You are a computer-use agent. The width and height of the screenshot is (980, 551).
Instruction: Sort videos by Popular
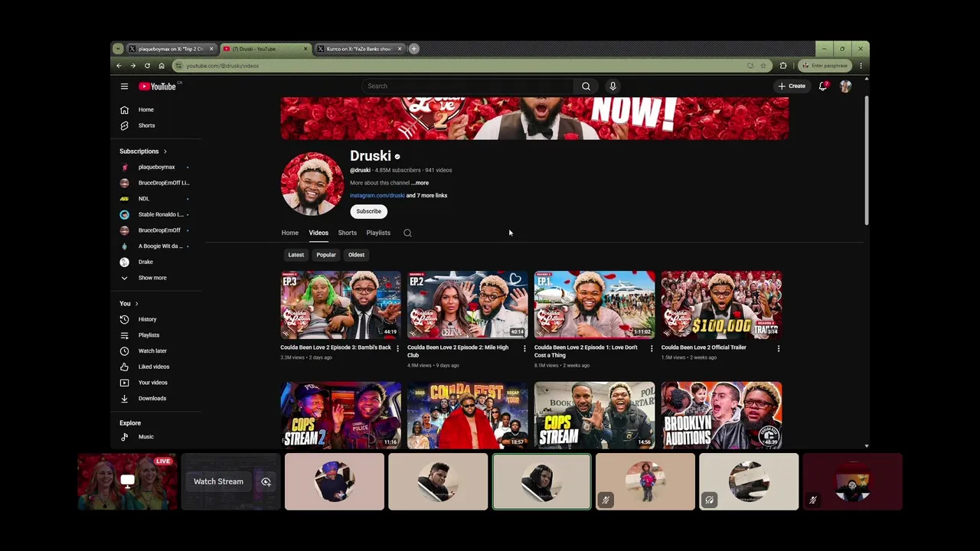pos(326,255)
